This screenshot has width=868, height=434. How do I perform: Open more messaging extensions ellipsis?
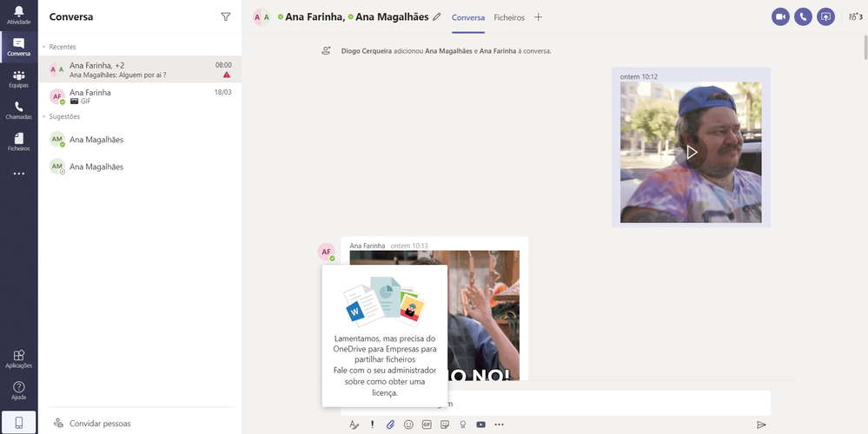(499, 424)
